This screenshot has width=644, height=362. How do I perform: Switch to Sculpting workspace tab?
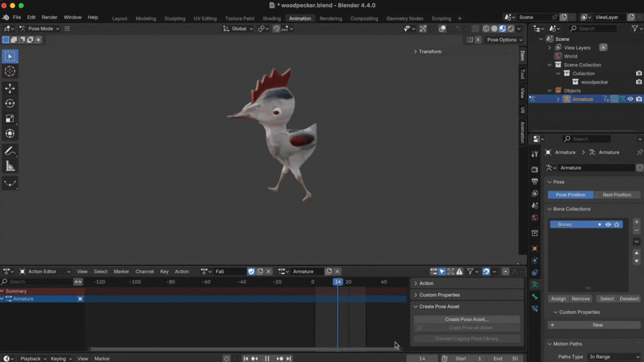(174, 18)
